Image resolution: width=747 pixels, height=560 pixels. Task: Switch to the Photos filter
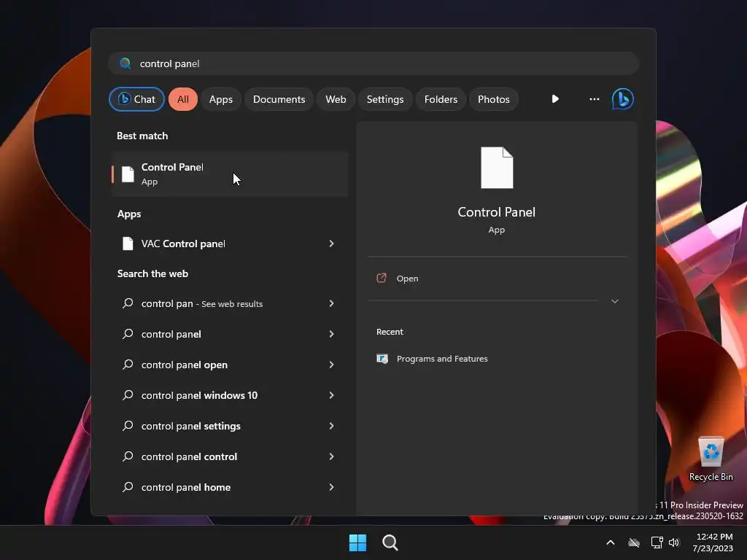pyautogui.click(x=494, y=99)
